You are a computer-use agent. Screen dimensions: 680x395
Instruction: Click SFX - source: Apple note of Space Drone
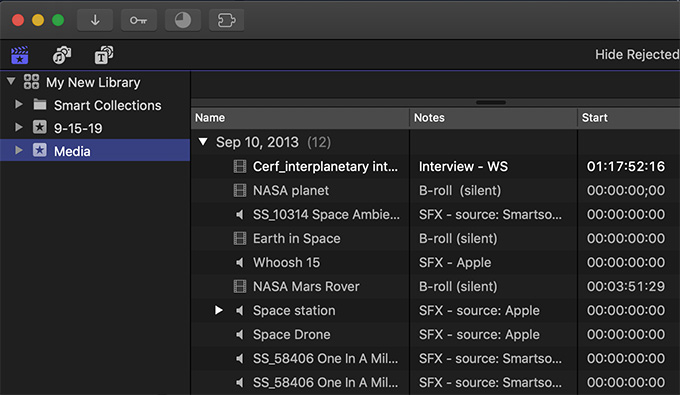479,334
